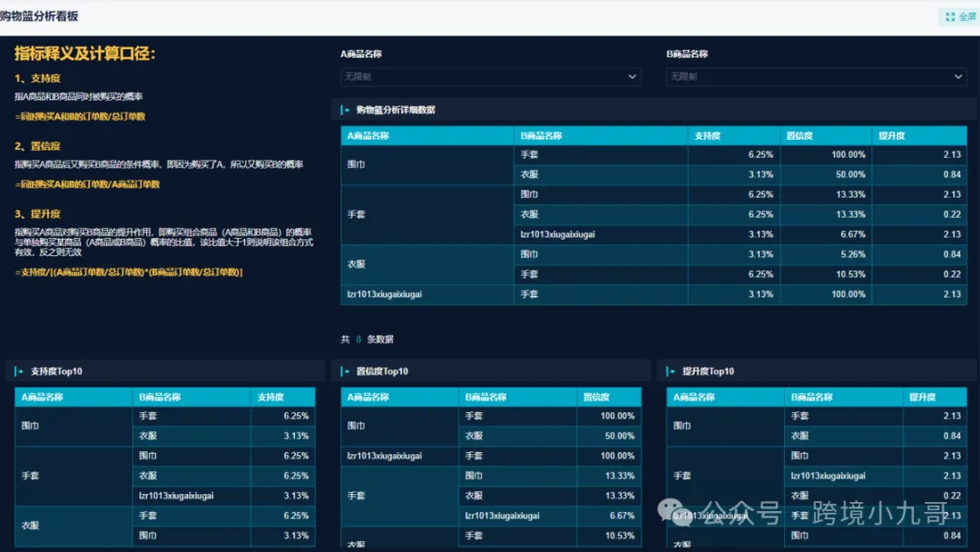Viewport: 980px width, 552px height.
Task: Click the 全屏 fullscreen icon
Action: (950, 16)
